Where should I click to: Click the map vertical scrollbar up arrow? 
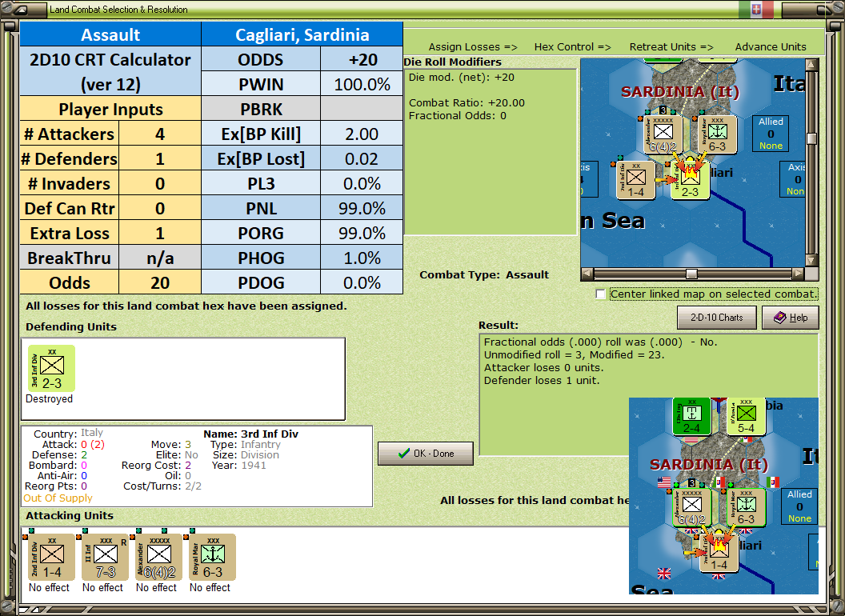pos(811,65)
